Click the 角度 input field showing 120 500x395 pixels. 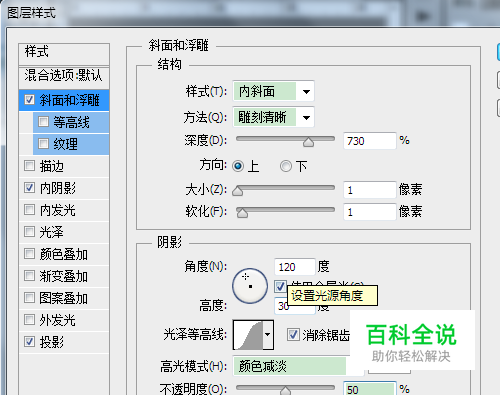tap(295, 267)
